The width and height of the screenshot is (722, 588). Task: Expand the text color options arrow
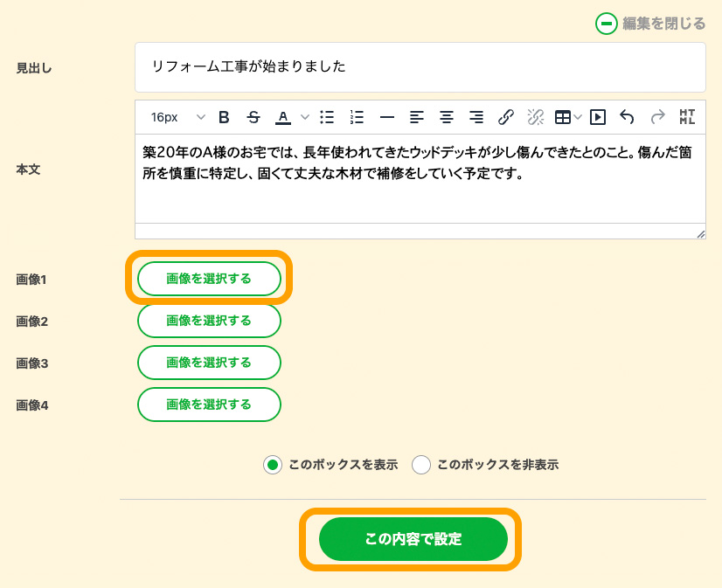305,117
